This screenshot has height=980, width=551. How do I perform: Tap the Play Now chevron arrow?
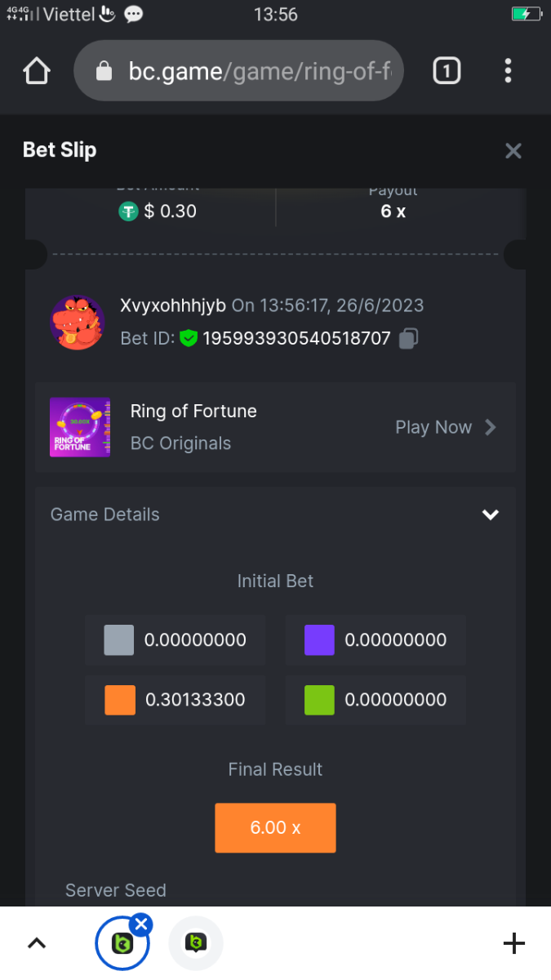pyautogui.click(x=491, y=427)
